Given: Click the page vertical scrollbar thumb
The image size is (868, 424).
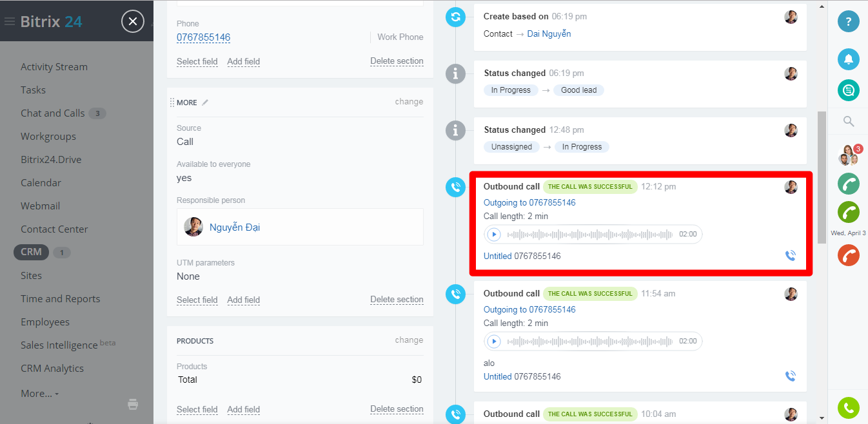Looking at the screenshot, I should pyautogui.click(x=822, y=177).
